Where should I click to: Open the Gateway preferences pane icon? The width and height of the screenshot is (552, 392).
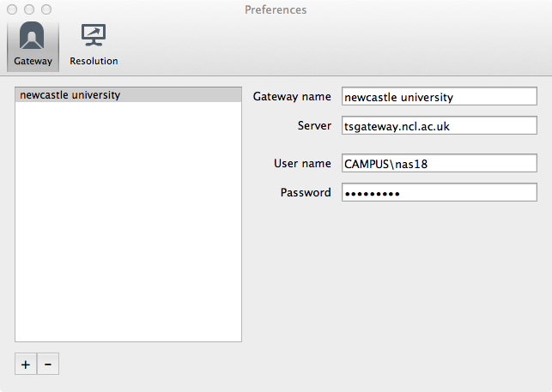point(33,37)
